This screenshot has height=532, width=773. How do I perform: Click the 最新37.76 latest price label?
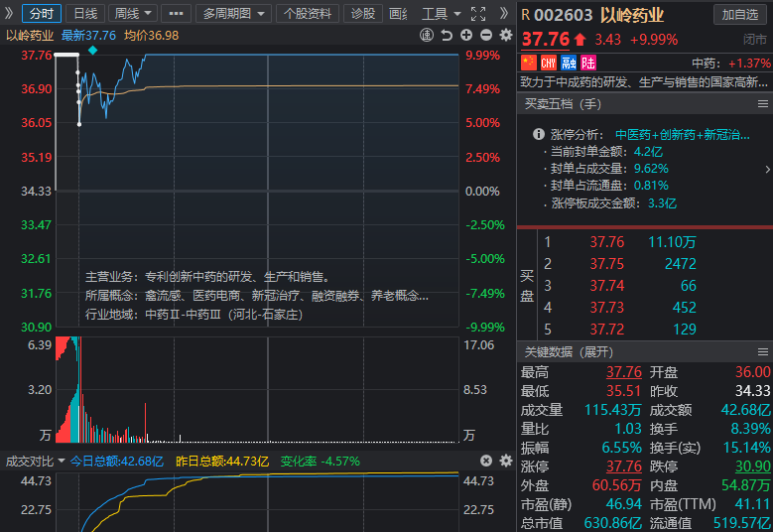pos(88,36)
